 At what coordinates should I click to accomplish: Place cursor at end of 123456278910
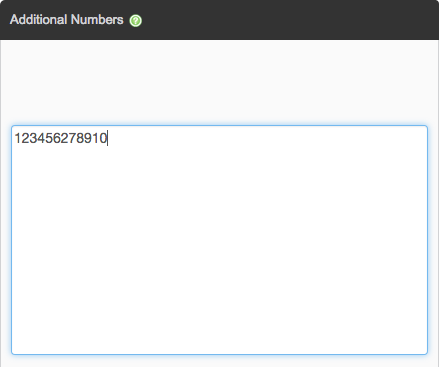click(107, 138)
